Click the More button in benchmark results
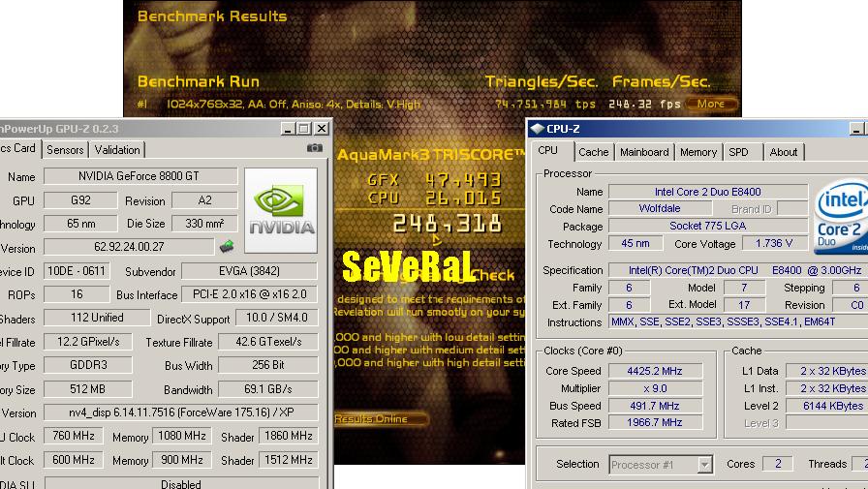The height and width of the screenshot is (489, 868). pyautogui.click(x=711, y=104)
